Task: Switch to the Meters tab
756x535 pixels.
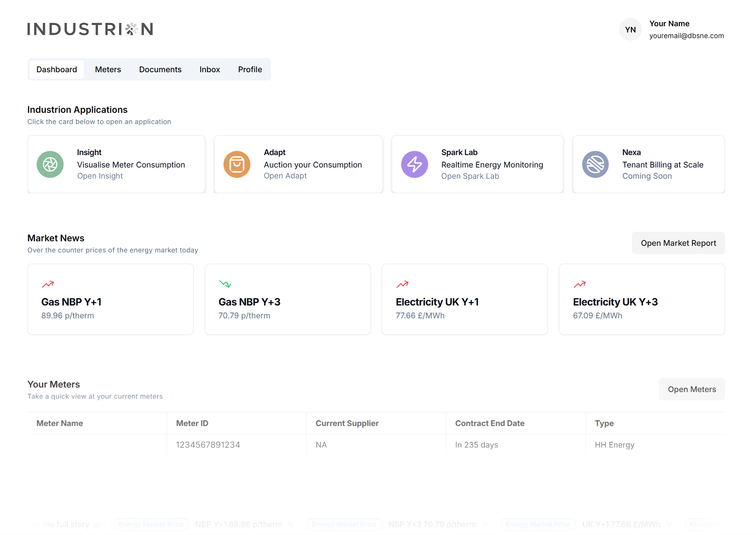Action: pos(108,70)
